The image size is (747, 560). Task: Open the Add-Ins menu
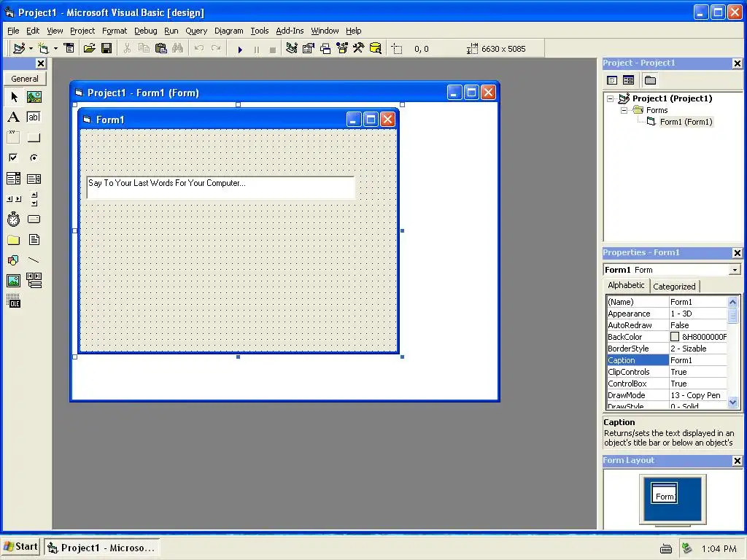point(290,31)
